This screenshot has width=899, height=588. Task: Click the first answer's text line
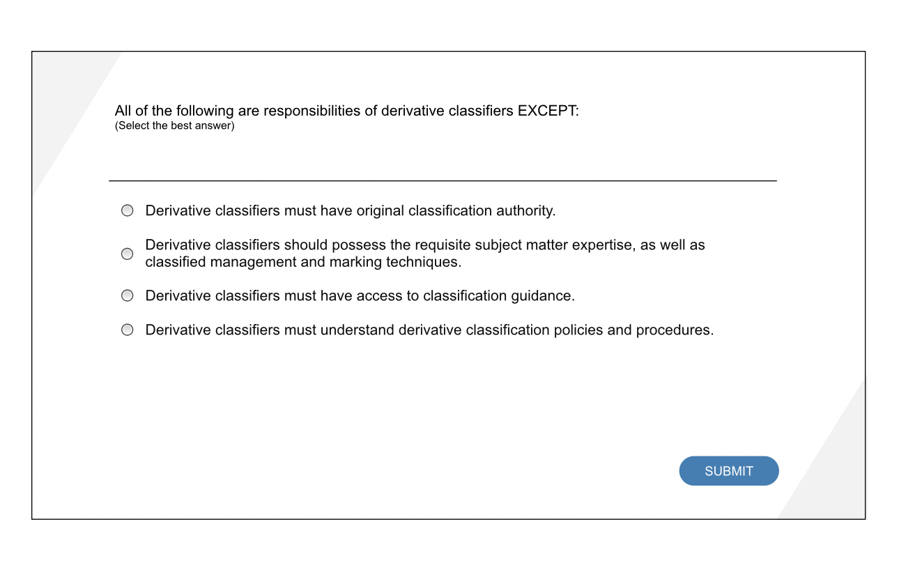point(350,210)
